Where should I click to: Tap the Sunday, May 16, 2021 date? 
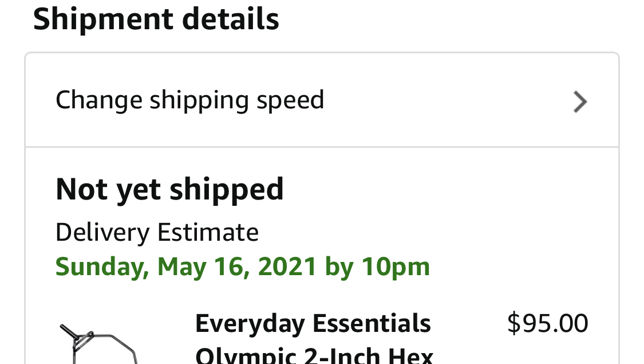tap(185, 267)
